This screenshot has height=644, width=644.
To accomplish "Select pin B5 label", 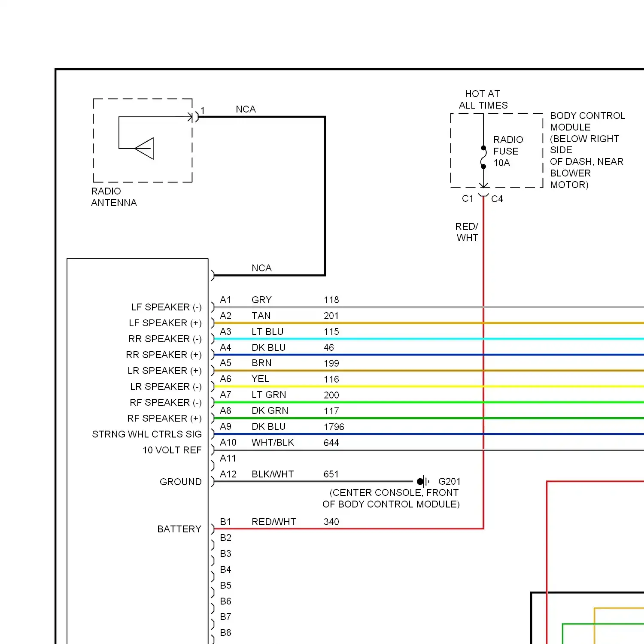I will click(x=226, y=586).
